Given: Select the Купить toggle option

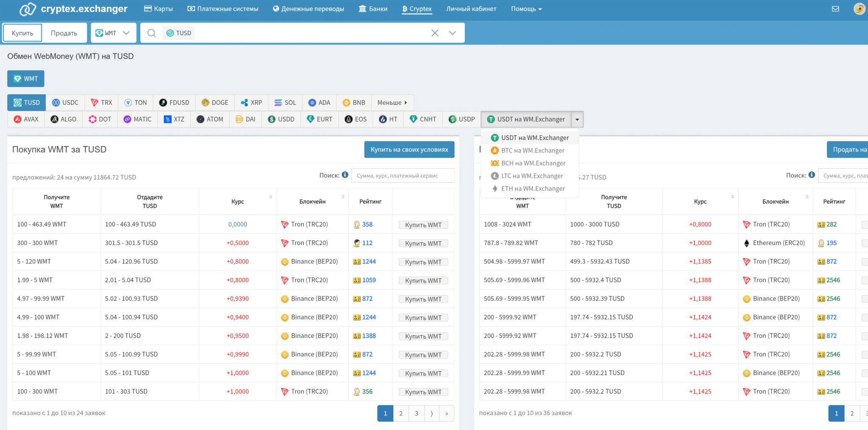Looking at the screenshot, I should tap(22, 33).
